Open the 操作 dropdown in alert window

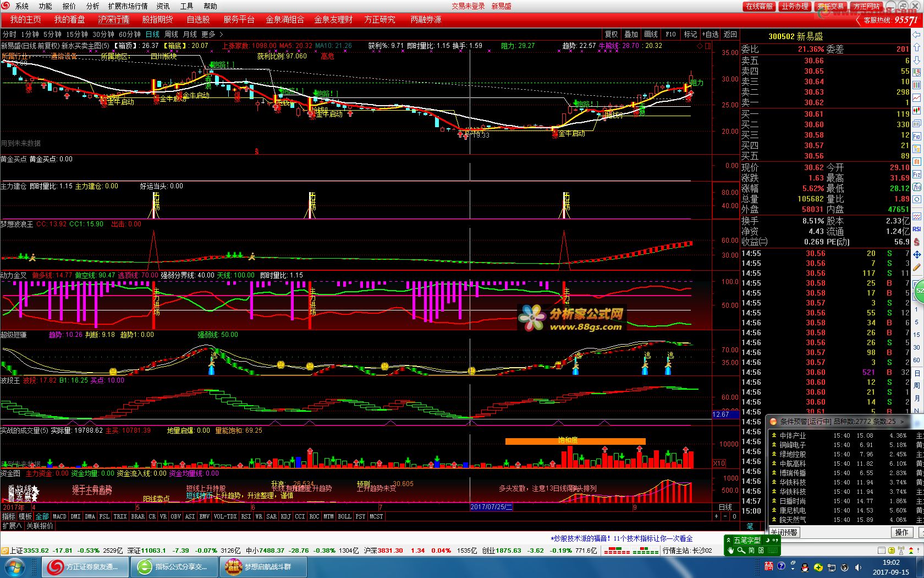(x=901, y=532)
